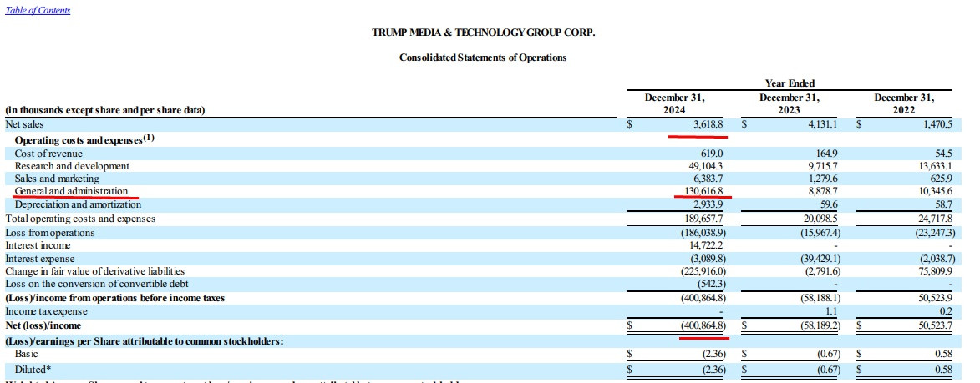Select the 130,616.8 general and administration value

coord(703,192)
